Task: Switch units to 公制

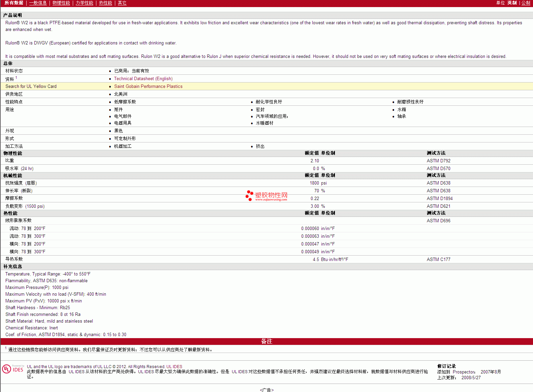Action: (526, 3)
